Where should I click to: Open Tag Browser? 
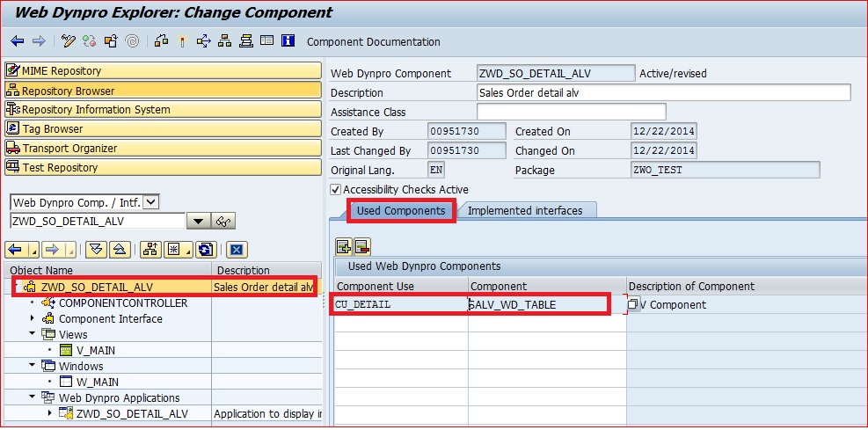pos(163,129)
